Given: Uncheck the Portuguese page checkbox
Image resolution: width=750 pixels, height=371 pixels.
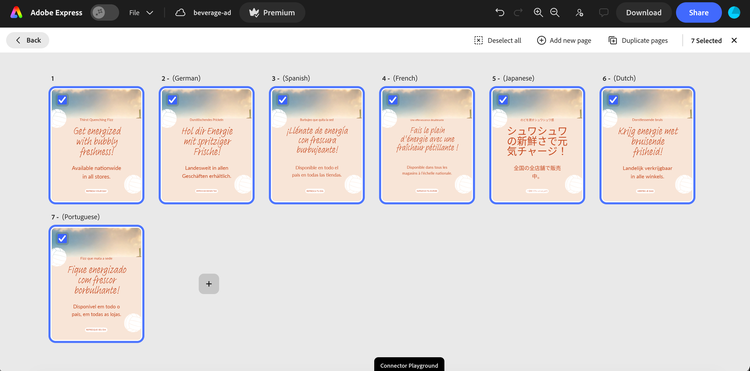Looking at the screenshot, I should 63,239.
